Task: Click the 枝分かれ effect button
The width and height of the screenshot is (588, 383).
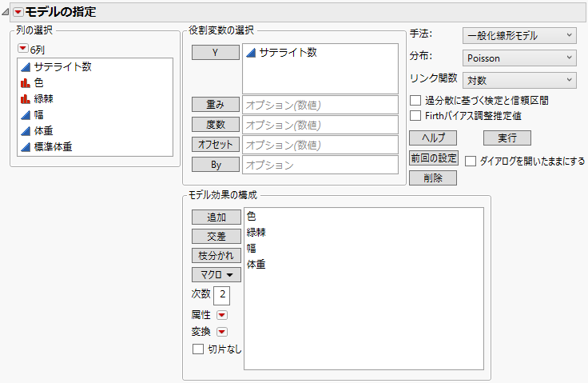Action: tap(216, 256)
